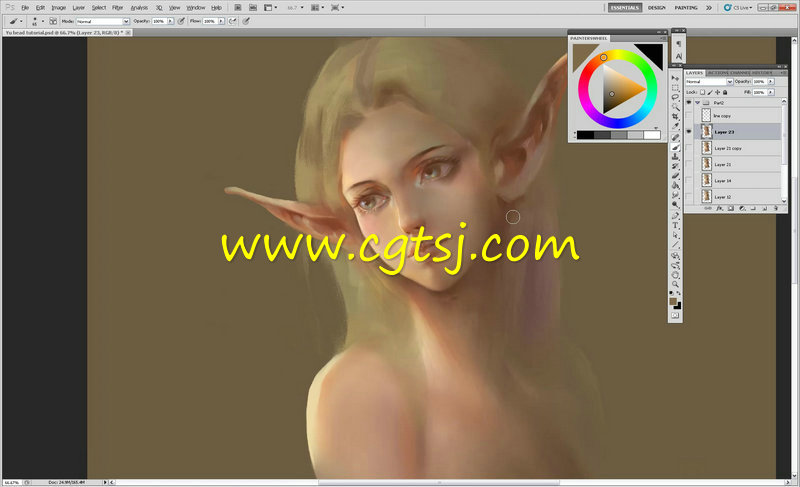Show more workspaces chevron
The image size is (800, 487).
point(709,8)
